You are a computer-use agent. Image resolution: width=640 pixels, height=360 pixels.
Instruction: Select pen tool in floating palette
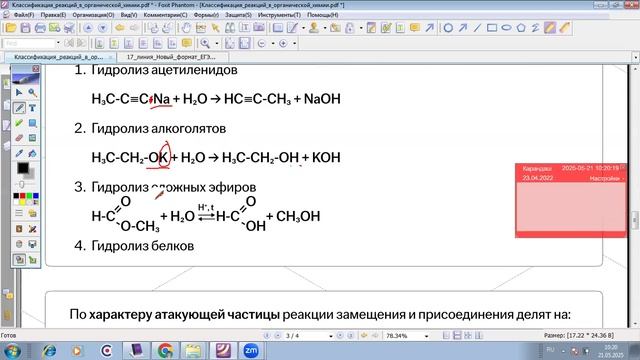(19, 108)
